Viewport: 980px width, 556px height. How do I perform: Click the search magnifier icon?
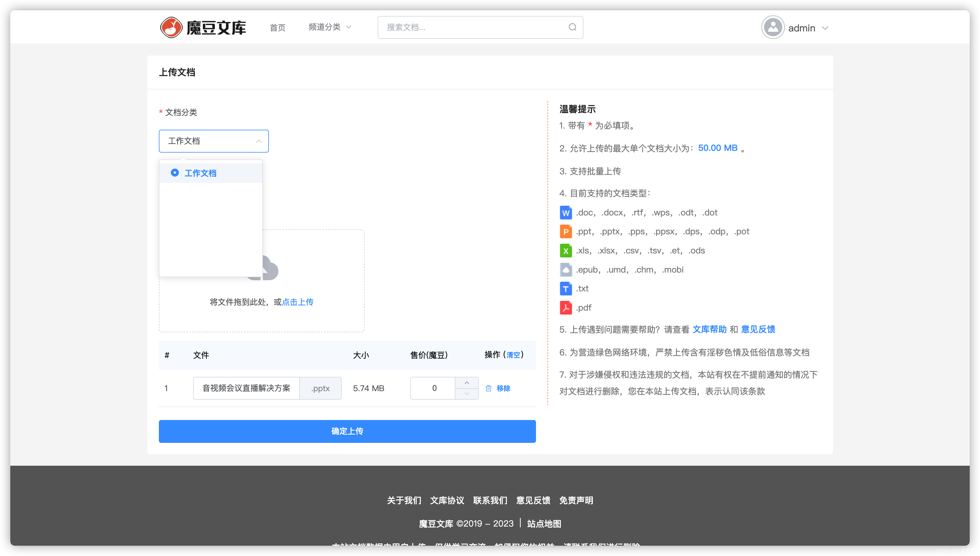[x=572, y=27]
